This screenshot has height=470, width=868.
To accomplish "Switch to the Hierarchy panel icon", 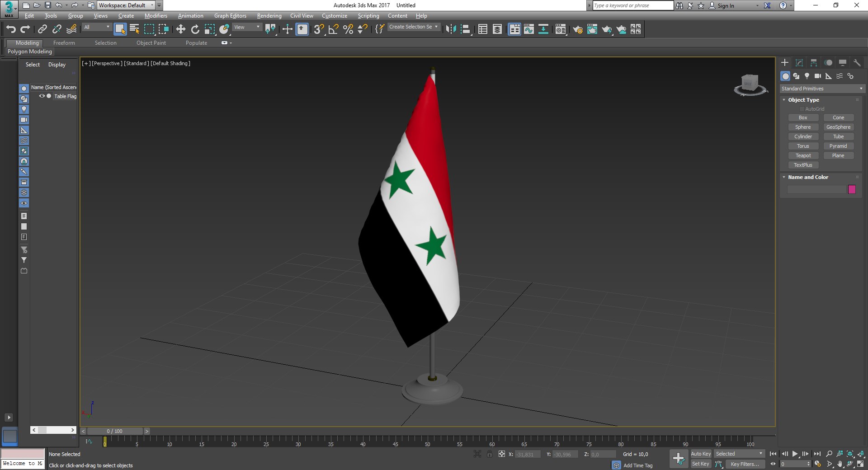I will (814, 63).
